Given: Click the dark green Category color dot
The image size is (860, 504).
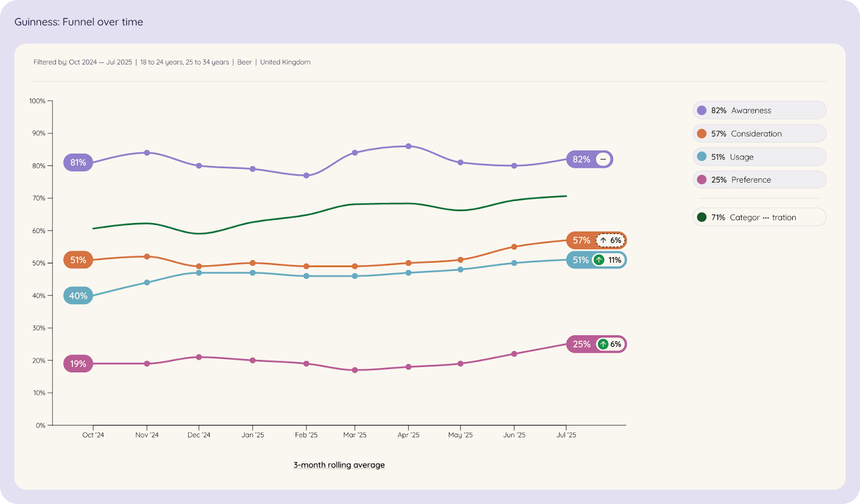Looking at the screenshot, I should 701,218.
